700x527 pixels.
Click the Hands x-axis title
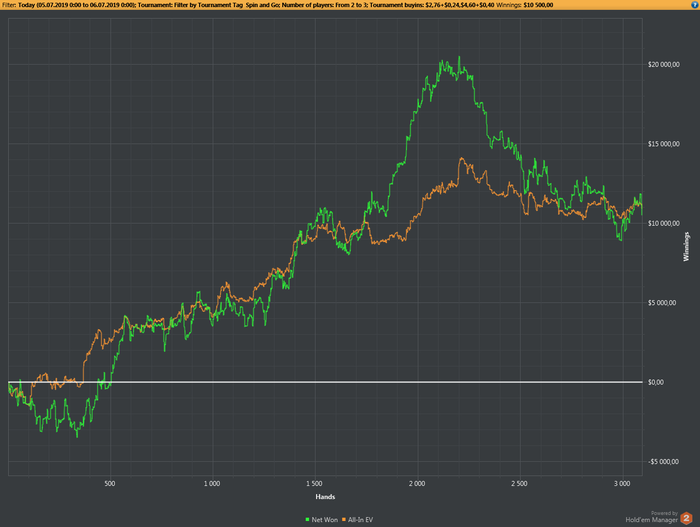(x=325, y=497)
